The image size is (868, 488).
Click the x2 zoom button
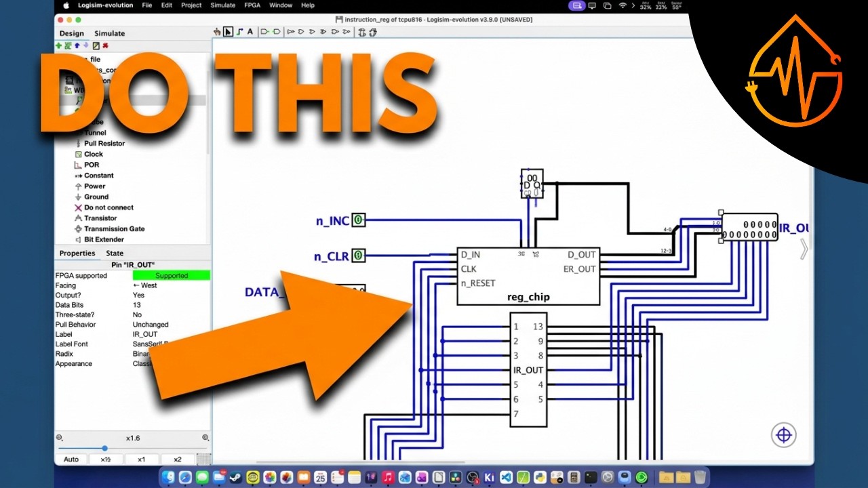point(177,460)
